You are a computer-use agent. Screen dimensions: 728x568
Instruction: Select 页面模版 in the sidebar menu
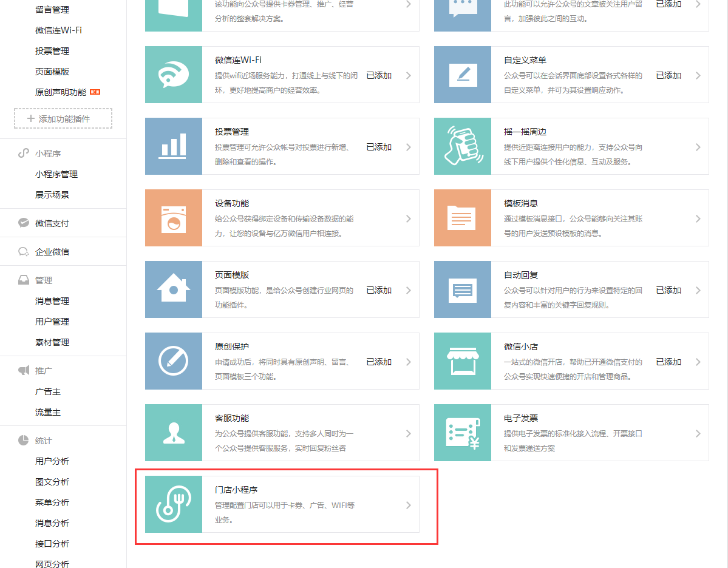(x=52, y=71)
